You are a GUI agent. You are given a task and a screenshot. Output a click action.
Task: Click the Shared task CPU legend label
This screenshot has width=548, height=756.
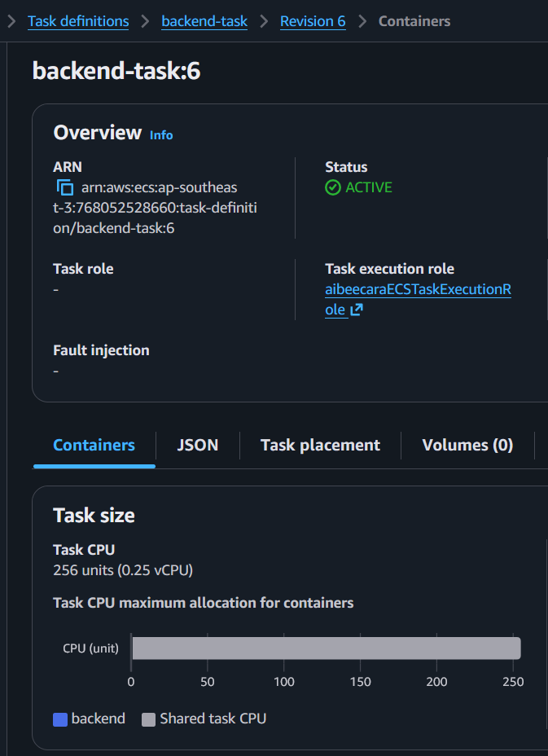click(213, 719)
